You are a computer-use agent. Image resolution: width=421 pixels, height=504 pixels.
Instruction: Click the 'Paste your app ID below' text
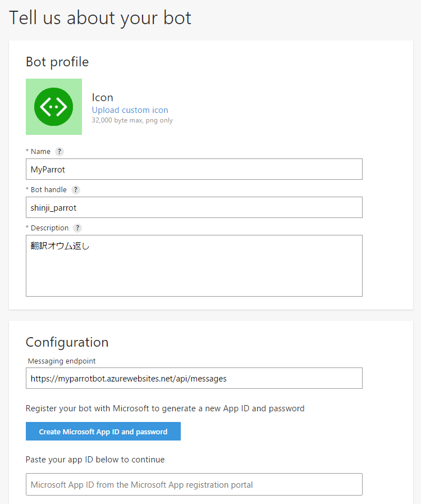point(95,460)
